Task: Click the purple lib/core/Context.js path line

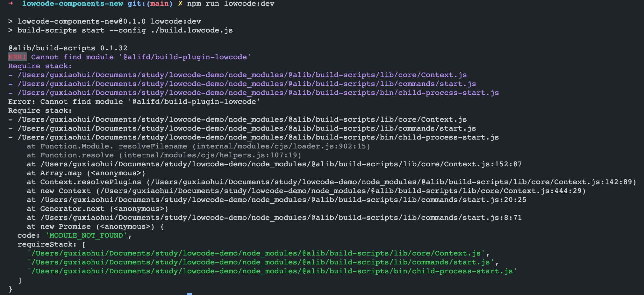Action: (238, 75)
